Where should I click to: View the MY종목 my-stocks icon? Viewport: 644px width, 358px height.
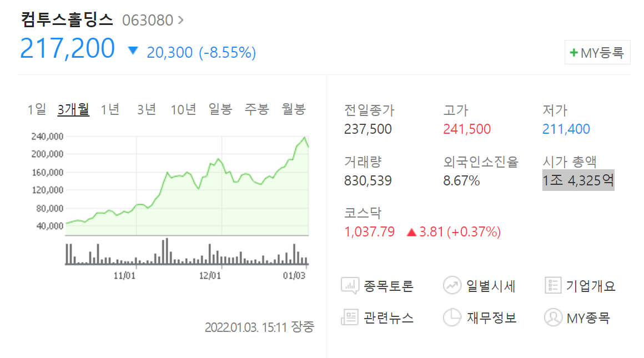(x=552, y=317)
